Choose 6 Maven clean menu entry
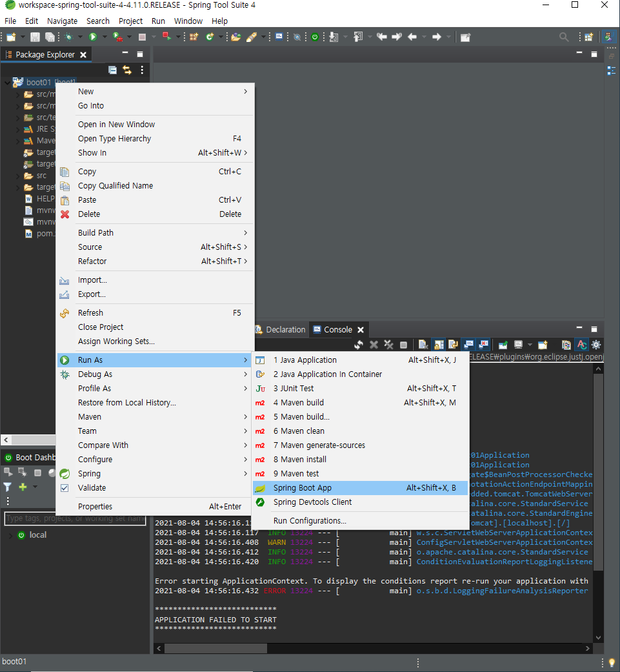Screen dimensions: 620x672 (360, 431)
